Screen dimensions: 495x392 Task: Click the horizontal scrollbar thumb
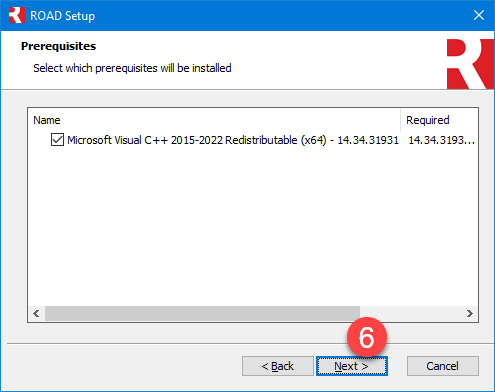[x=202, y=313]
